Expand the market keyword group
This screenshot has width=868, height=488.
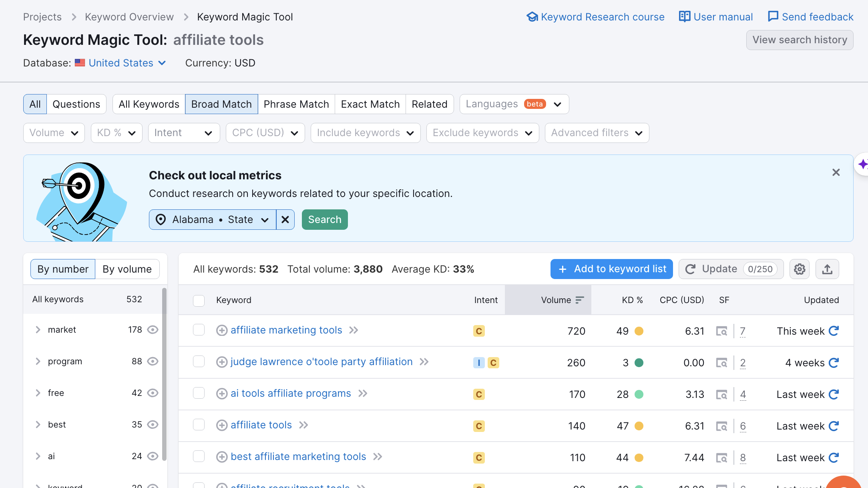[38, 330]
